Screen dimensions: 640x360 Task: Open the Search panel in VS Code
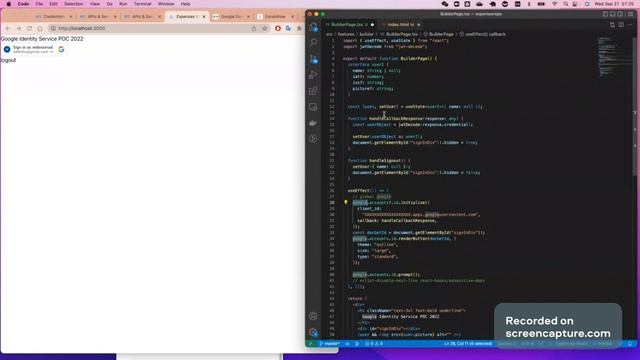pos(313,42)
